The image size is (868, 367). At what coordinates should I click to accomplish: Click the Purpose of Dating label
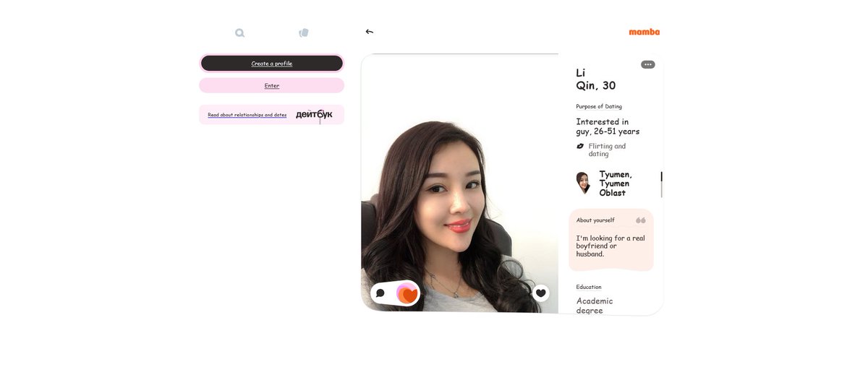599,107
